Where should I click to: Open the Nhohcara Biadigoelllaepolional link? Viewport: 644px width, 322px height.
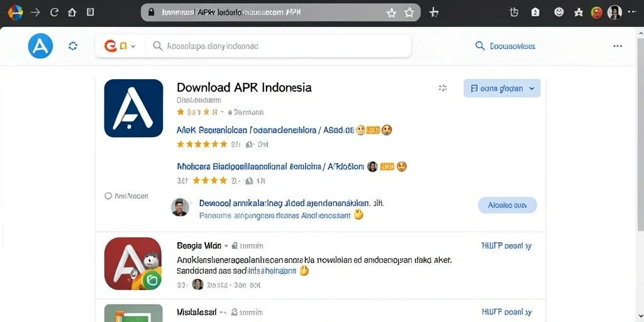pos(270,167)
